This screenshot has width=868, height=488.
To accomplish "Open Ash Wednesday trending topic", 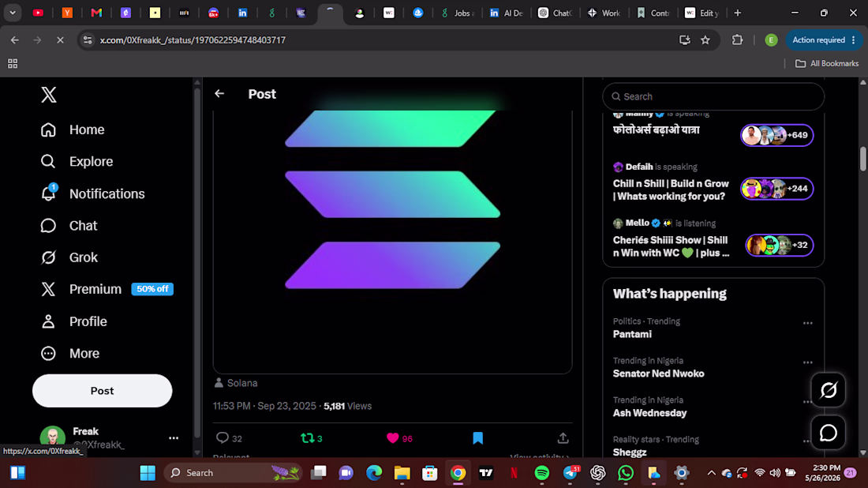I will [649, 413].
